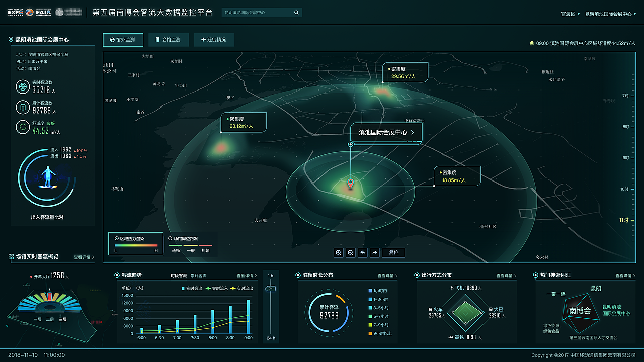This screenshot has height=362, width=644.
Task: Click the heat map L-H color gradient bar
Action: 136,245
